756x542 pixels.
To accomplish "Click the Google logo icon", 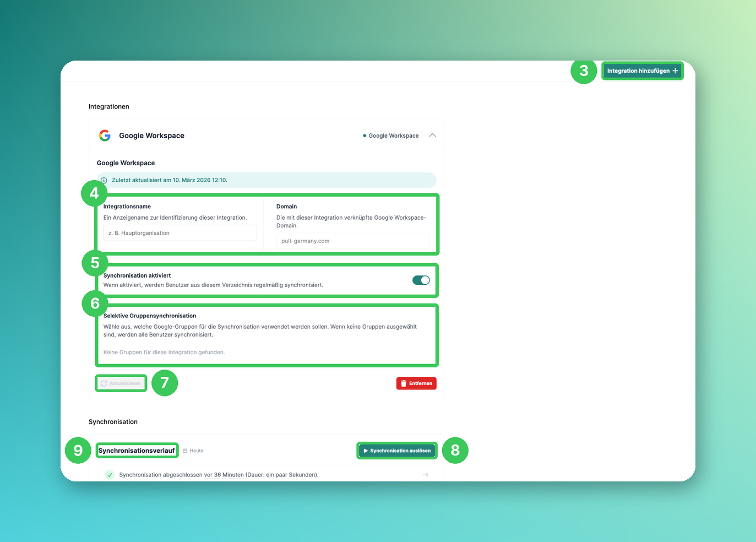I will pyautogui.click(x=105, y=135).
